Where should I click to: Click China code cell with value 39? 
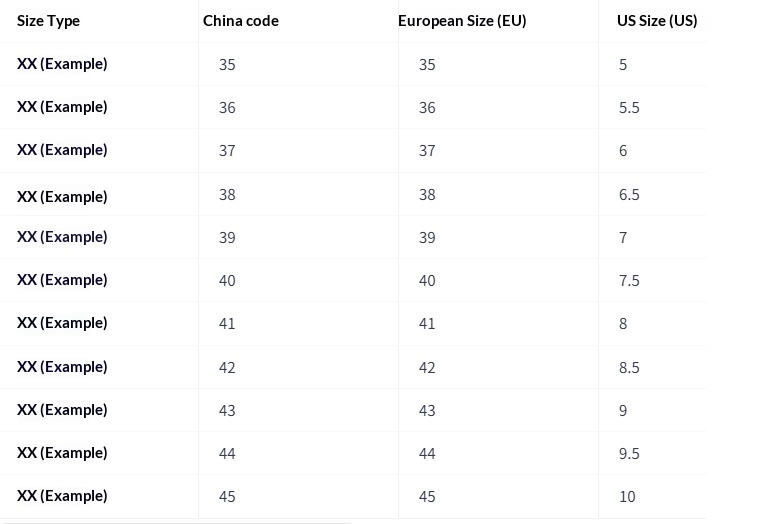227,238
